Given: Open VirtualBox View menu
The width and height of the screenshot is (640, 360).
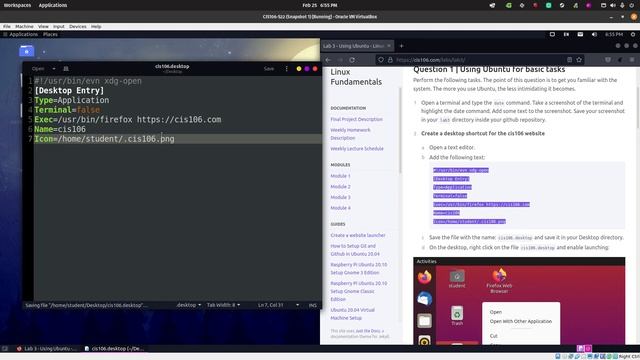Looking at the screenshot, I should tap(43, 26).
